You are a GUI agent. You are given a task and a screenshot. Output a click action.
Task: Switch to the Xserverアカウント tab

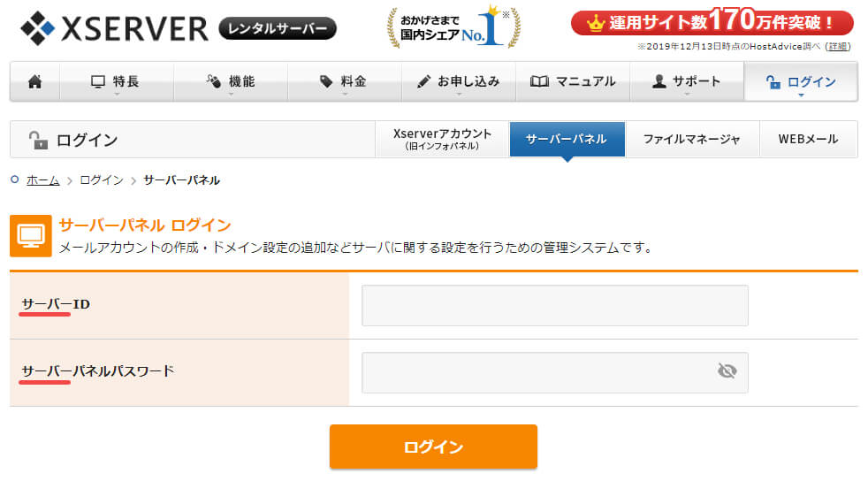pyautogui.click(x=442, y=139)
